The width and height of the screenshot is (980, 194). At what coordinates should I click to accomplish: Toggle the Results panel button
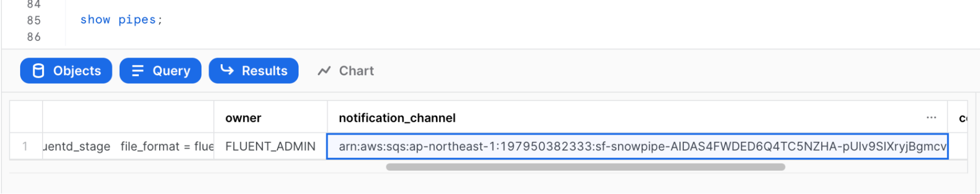coord(253,71)
